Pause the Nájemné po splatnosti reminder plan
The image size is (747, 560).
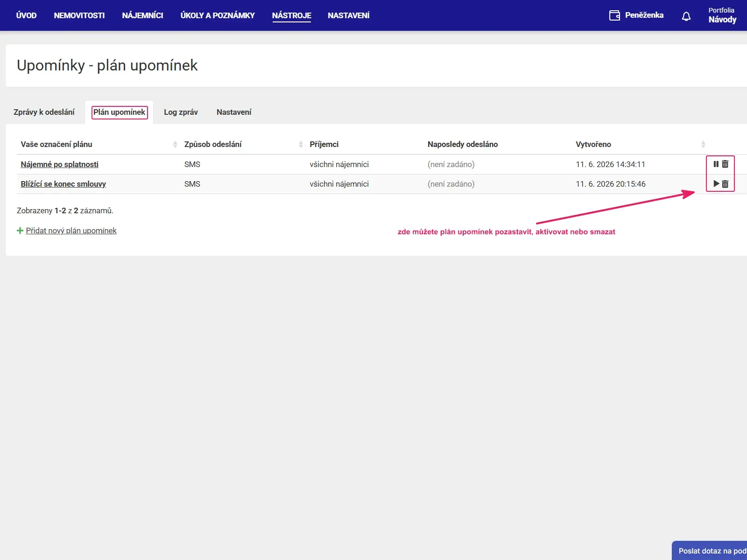[x=716, y=164]
